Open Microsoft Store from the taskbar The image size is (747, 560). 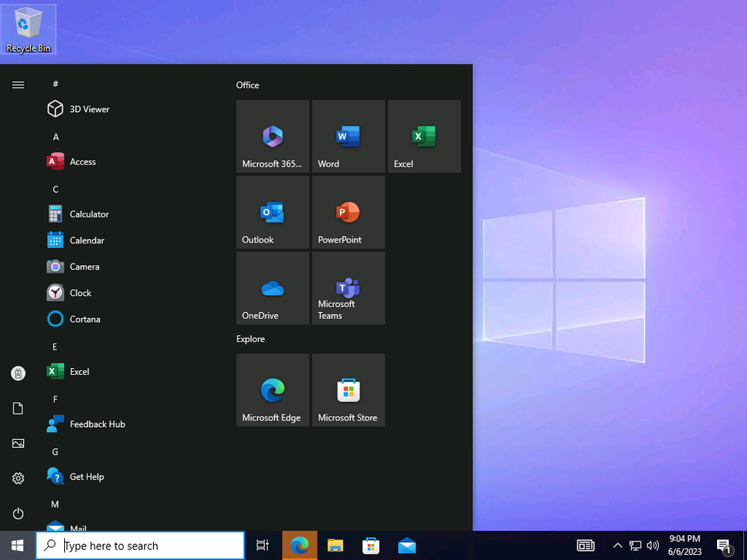(x=371, y=546)
